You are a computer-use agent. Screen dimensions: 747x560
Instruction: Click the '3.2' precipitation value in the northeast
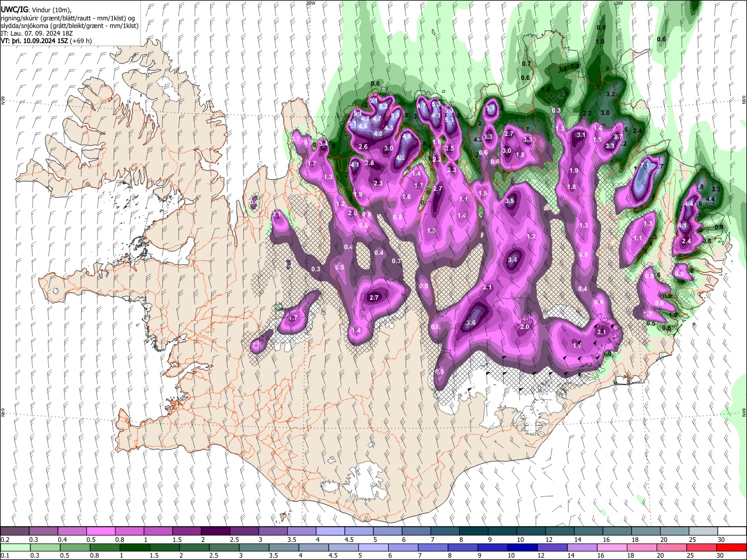pos(611,94)
